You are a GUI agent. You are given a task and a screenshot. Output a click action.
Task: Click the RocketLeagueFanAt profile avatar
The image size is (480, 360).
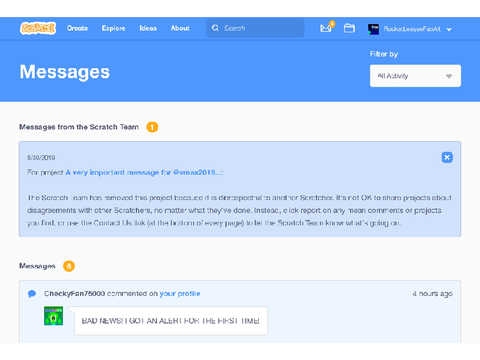(x=373, y=29)
